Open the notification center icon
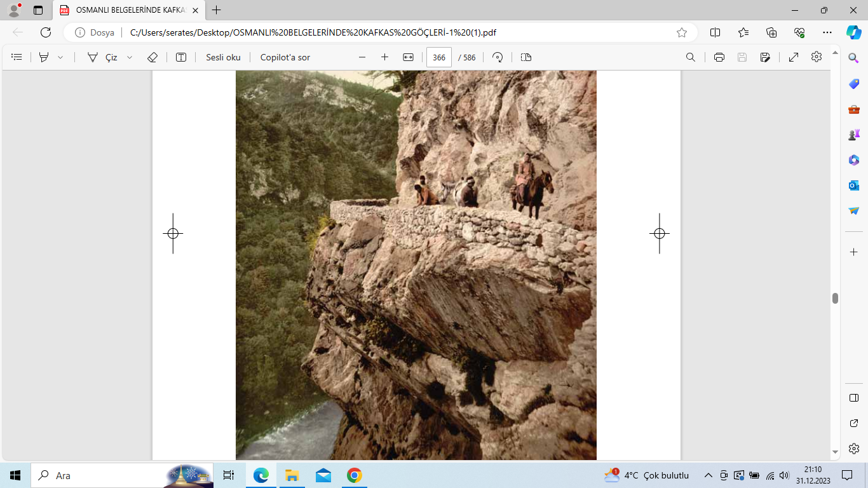 847,475
